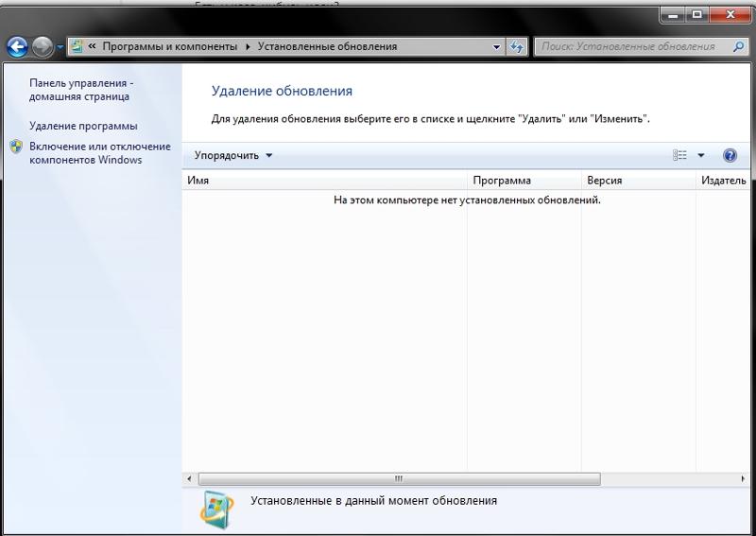The width and height of the screenshot is (756, 536).
Task: Sort by the Издатель column header
Action: [x=723, y=181]
